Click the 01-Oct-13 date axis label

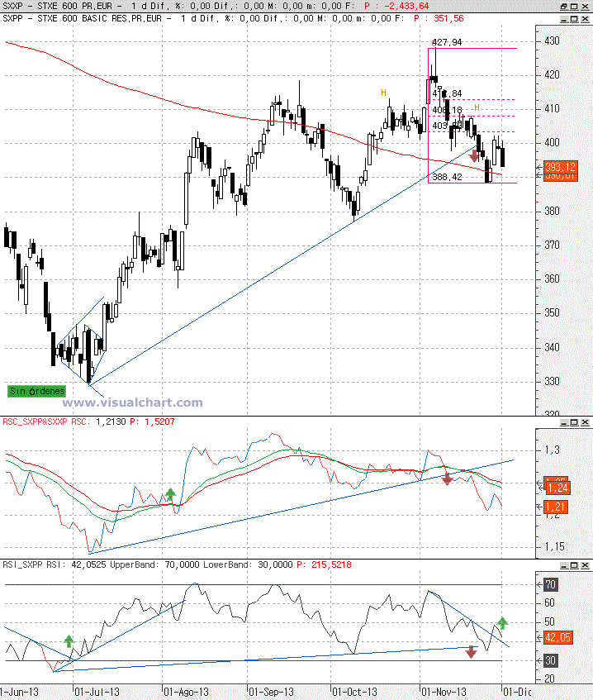355,693
